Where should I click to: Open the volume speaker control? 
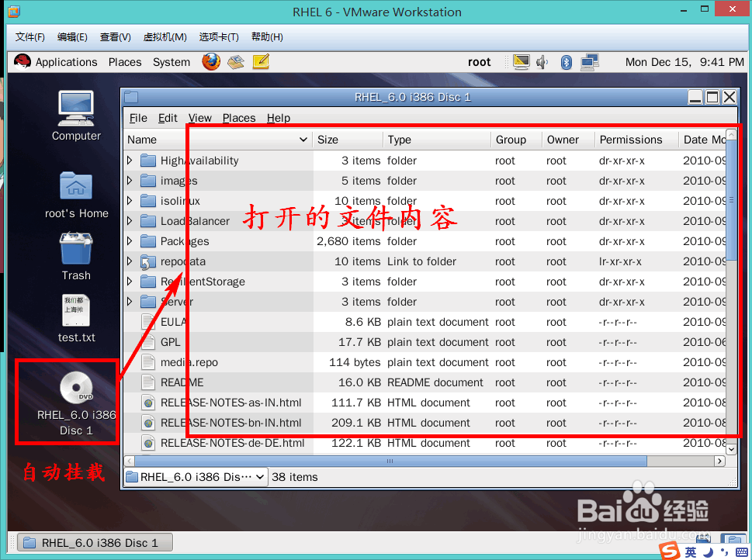(x=542, y=62)
